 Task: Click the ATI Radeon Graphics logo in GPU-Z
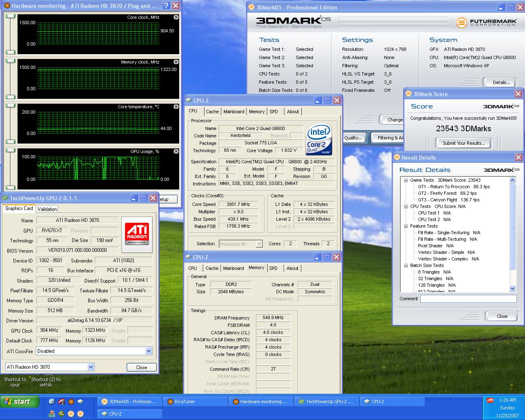pyautogui.click(x=137, y=235)
